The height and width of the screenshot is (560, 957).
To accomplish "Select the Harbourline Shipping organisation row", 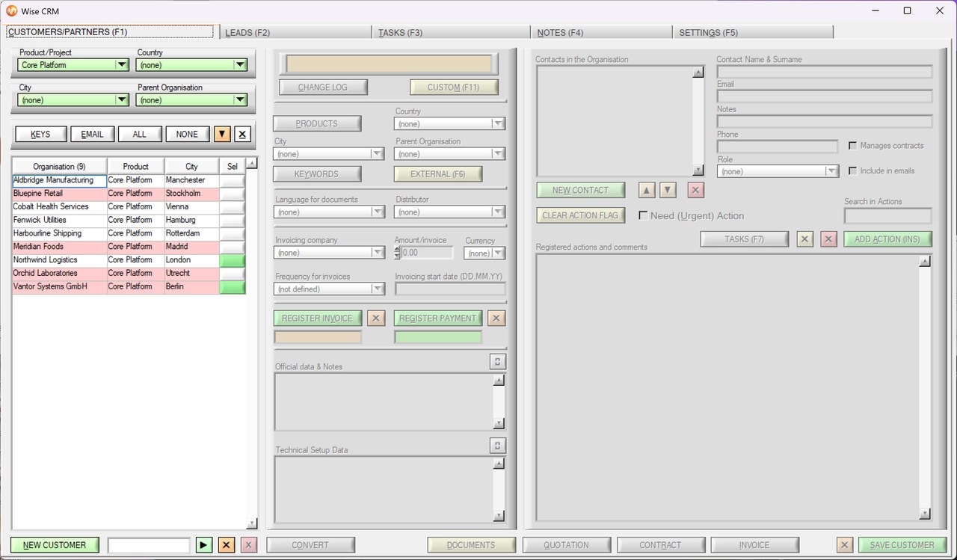I will [x=59, y=233].
